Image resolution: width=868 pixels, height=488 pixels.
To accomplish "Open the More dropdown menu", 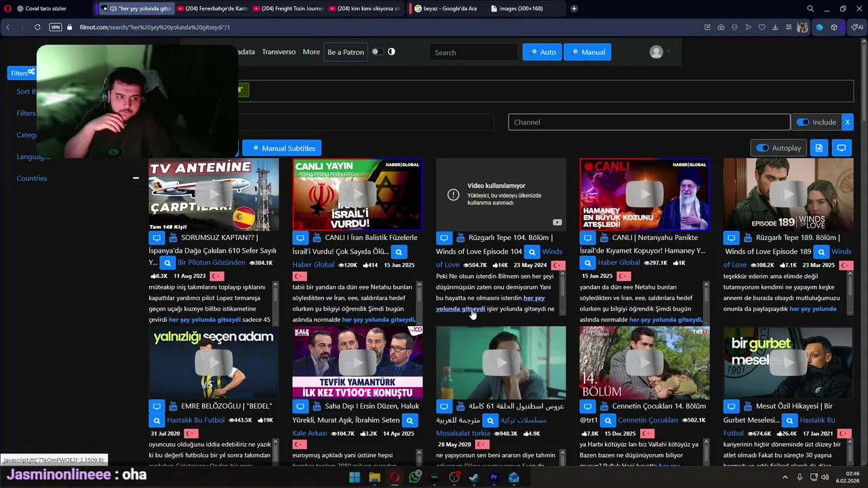I will coord(311,52).
